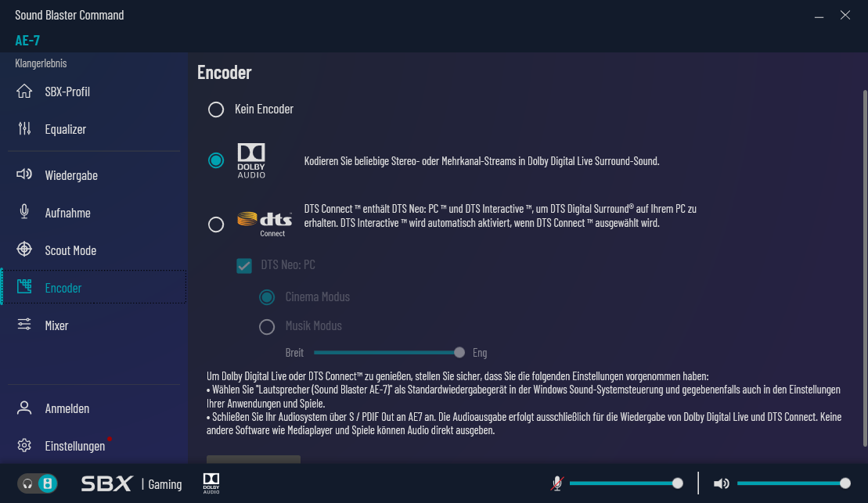868x503 pixels.
Task: Click the Anmelden user icon
Action: click(x=24, y=408)
